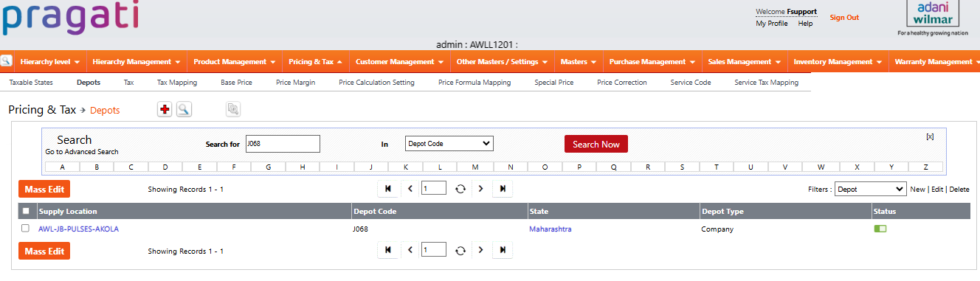The image size is (980, 281).
Task: Click the top Mass Edit button
Action: 44,190
